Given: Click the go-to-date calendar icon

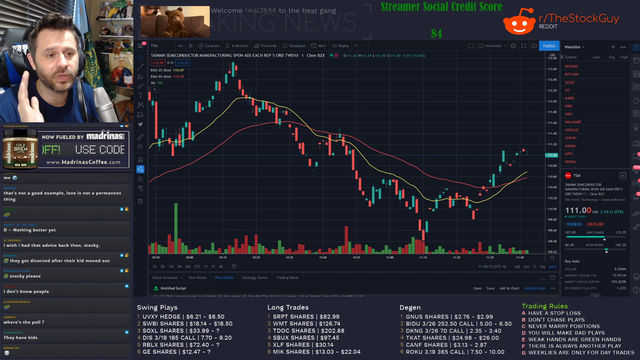Looking at the screenshot, I should (x=234, y=267).
